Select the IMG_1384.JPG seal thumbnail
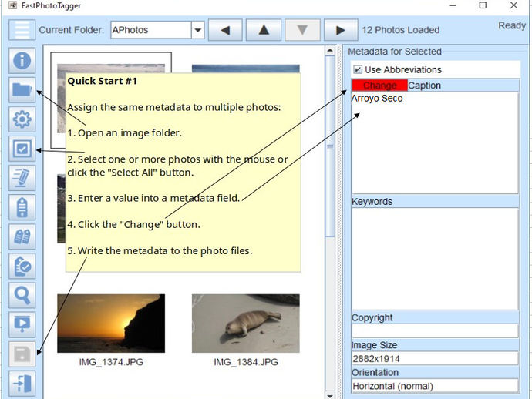This screenshot has width=532, height=399. click(x=246, y=324)
